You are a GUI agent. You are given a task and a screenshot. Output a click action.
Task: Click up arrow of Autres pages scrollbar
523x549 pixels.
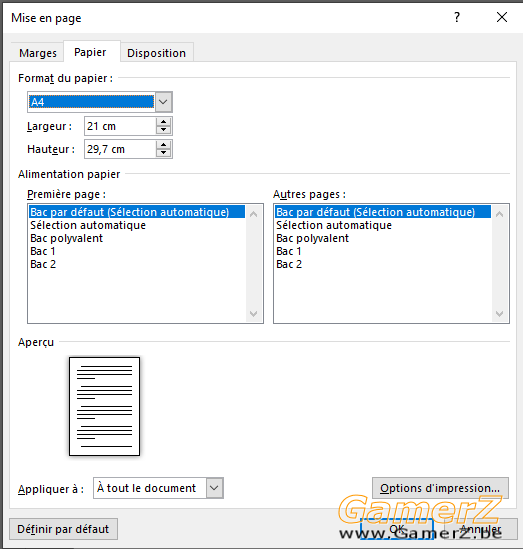pos(500,214)
